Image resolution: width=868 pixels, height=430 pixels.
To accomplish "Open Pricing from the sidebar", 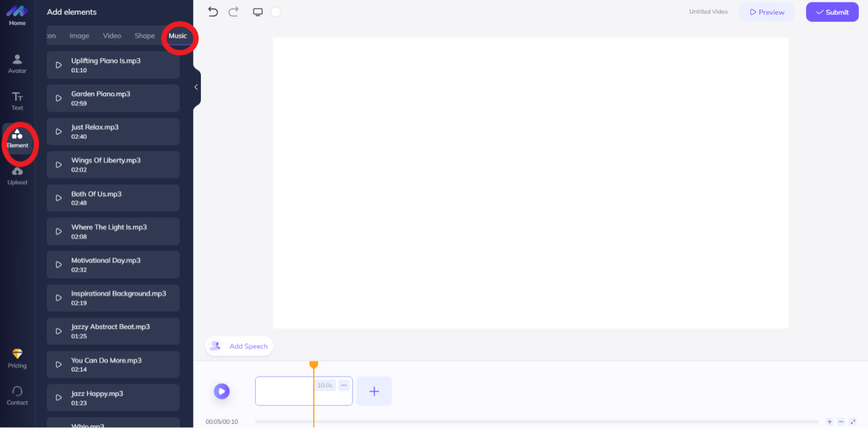I will [x=17, y=358].
